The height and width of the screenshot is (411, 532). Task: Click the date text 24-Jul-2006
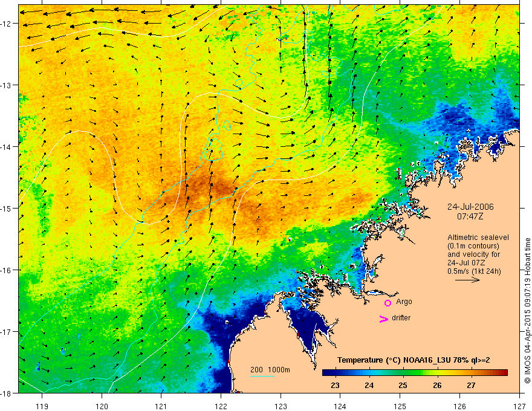click(470, 207)
